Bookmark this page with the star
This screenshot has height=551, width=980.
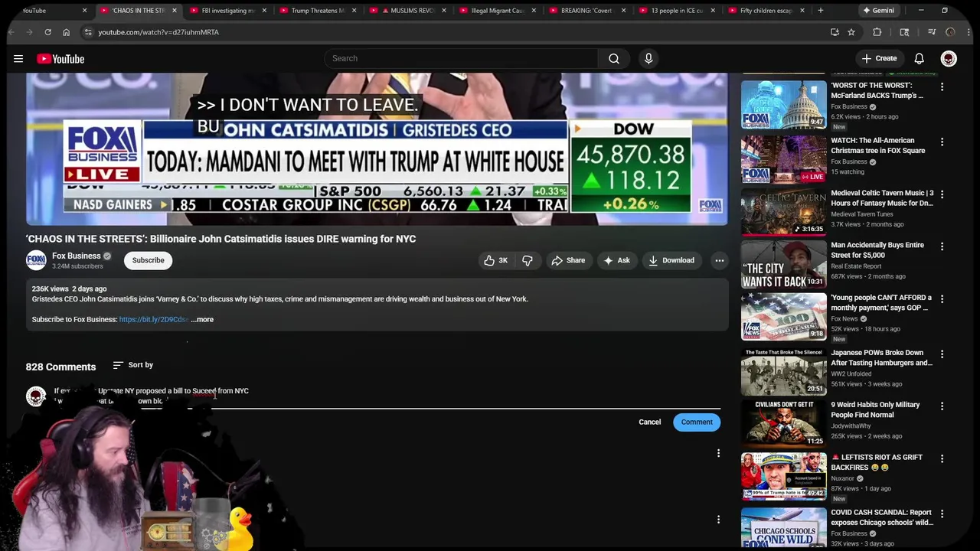coord(851,32)
